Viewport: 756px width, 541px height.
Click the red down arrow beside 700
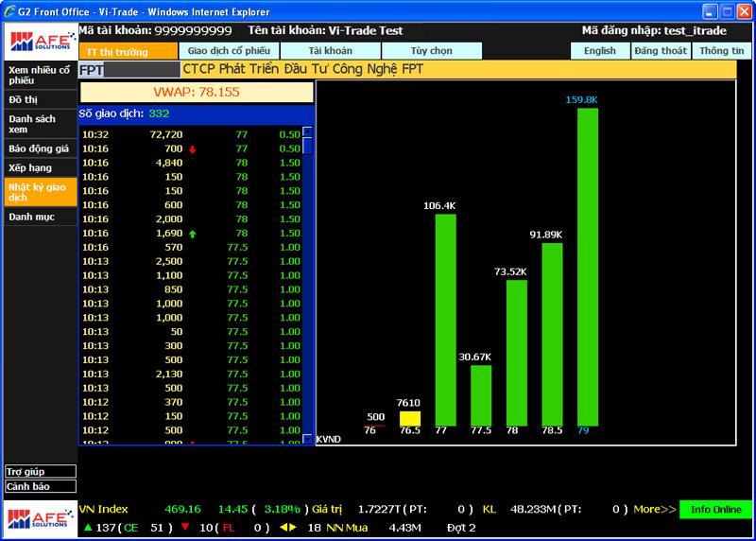coord(193,149)
